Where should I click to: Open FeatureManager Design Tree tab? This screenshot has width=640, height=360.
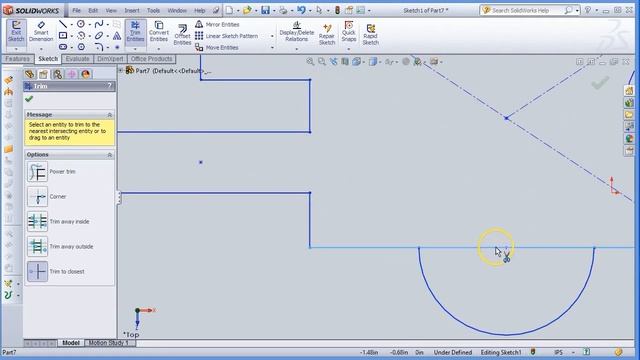point(29,74)
